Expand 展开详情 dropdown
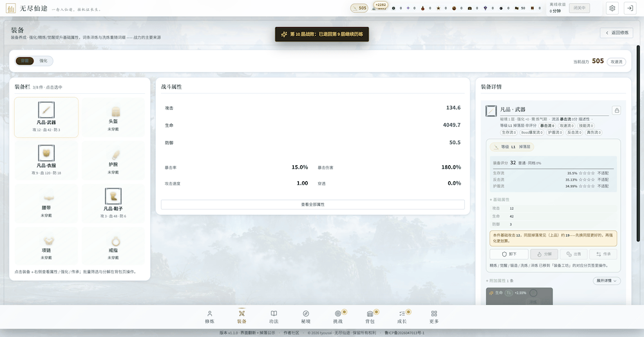This screenshot has width=644, height=337. coord(607,281)
